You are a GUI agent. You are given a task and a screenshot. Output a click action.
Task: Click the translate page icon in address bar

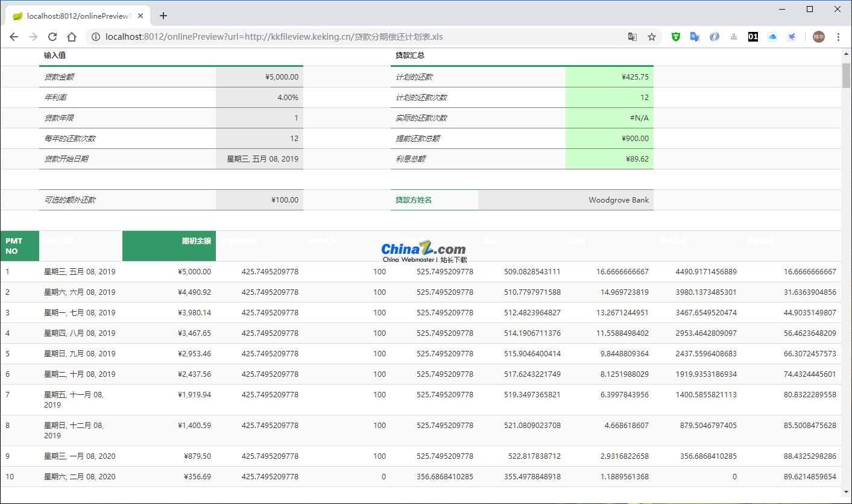(x=633, y=37)
